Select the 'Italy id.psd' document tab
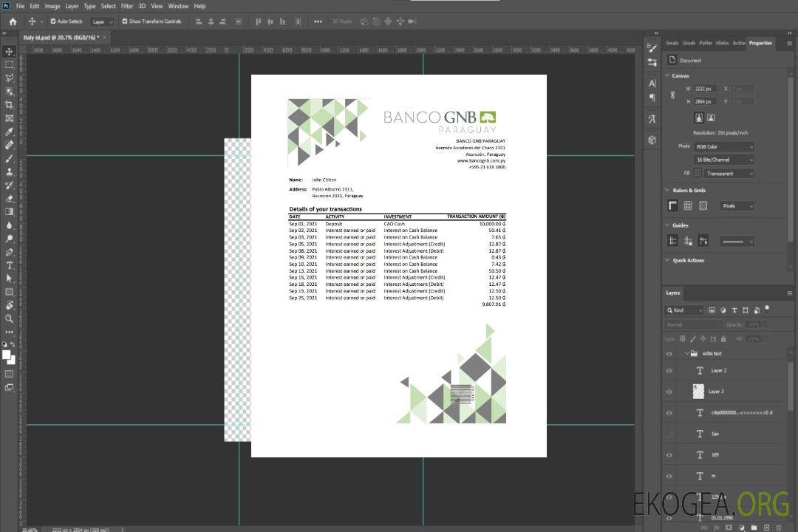This screenshot has height=532, width=798. click(x=61, y=37)
